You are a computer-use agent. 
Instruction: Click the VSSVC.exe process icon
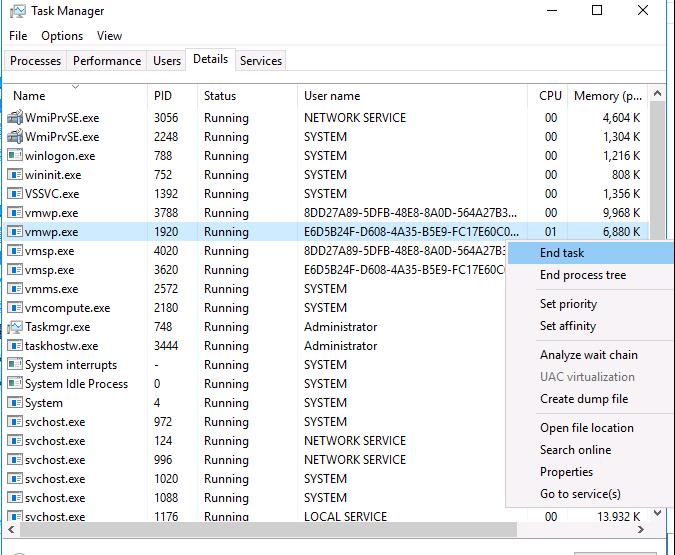(x=15, y=194)
